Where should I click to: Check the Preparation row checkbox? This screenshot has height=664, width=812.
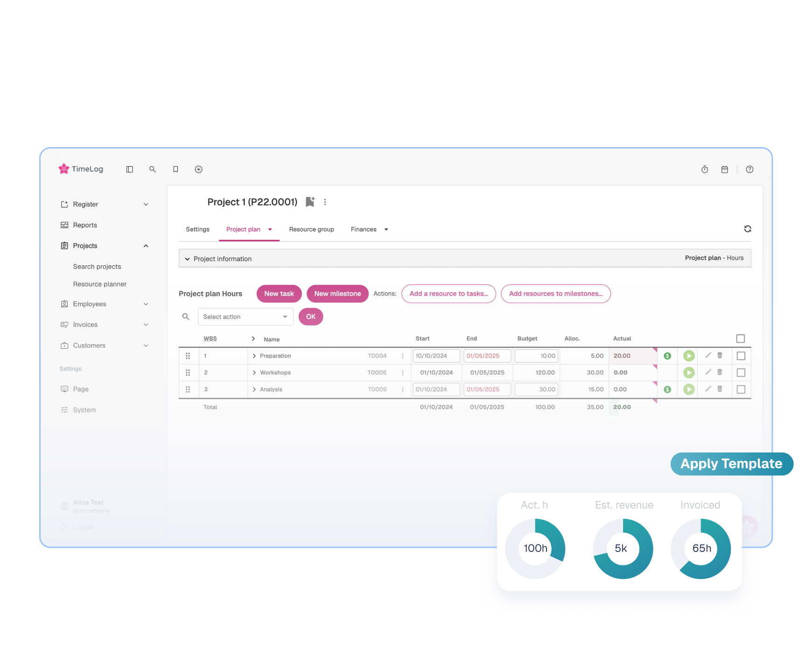point(741,356)
